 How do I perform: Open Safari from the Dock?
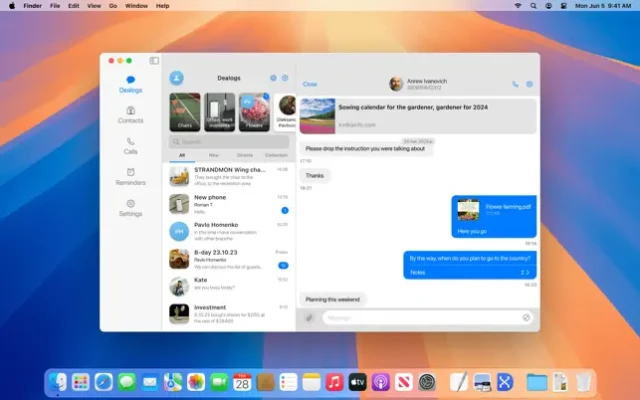click(x=104, y=382)
